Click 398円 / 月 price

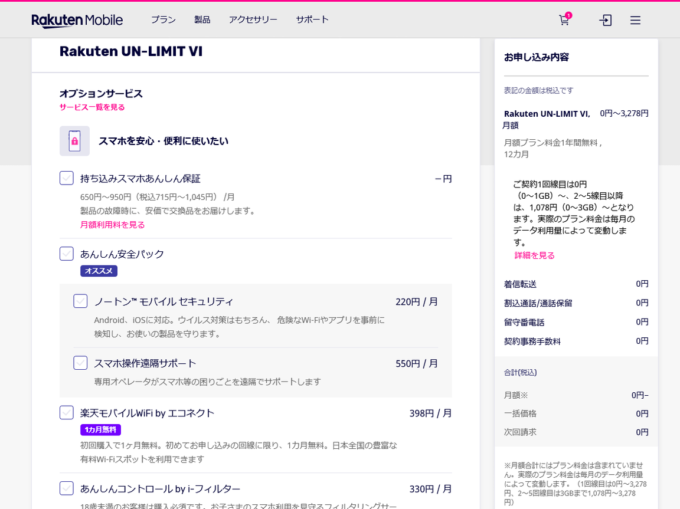[x=431, y=413]
